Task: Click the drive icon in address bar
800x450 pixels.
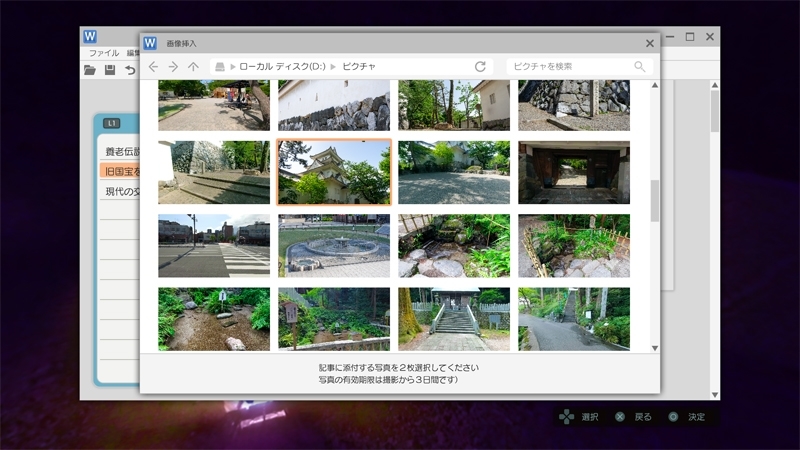Action: [x=220, y=67]
